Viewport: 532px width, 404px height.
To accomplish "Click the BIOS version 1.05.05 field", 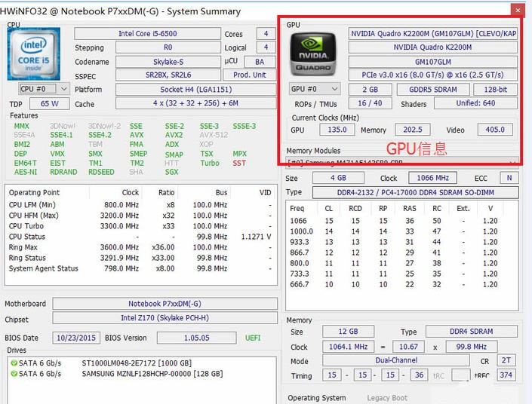I will (197, 338).
